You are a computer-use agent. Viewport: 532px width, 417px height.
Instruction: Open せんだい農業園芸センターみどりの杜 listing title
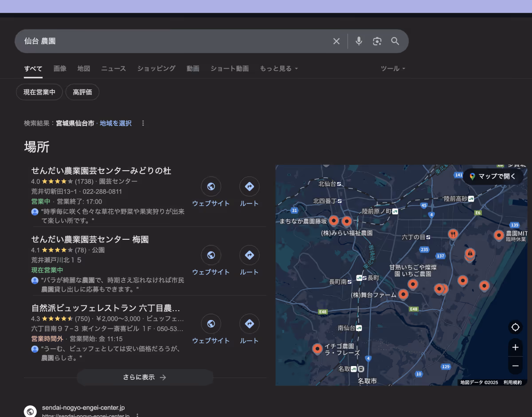click(101, 171)
